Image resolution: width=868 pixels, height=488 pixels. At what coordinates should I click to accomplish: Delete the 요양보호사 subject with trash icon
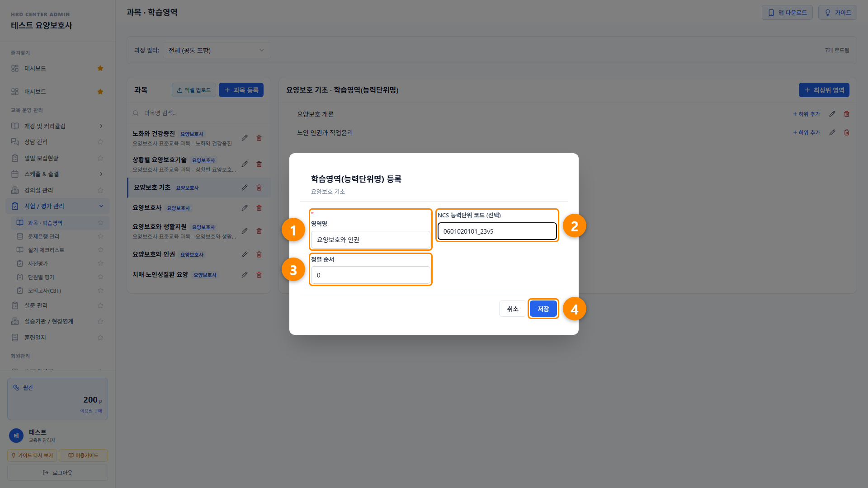click(259, 208)
